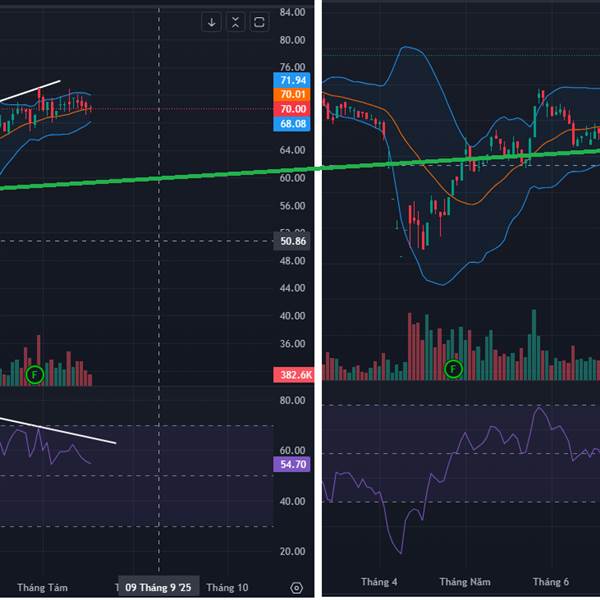The height and width of the screenshot is (600, 600).
Task: Click the 84.00 price scale label
Action: pos(292,12)
